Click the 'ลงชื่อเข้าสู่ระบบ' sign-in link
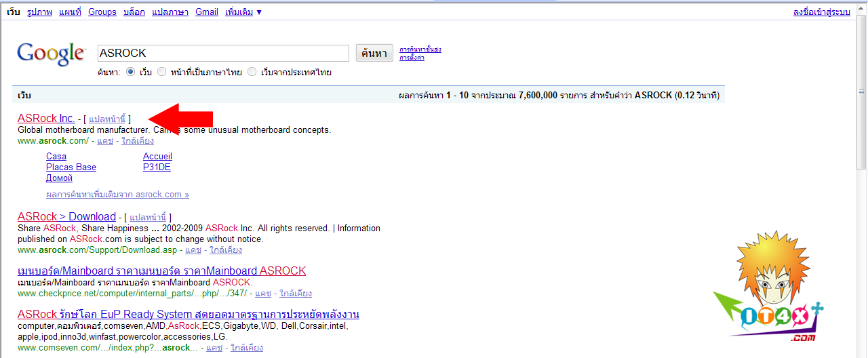 pos(821,12)
